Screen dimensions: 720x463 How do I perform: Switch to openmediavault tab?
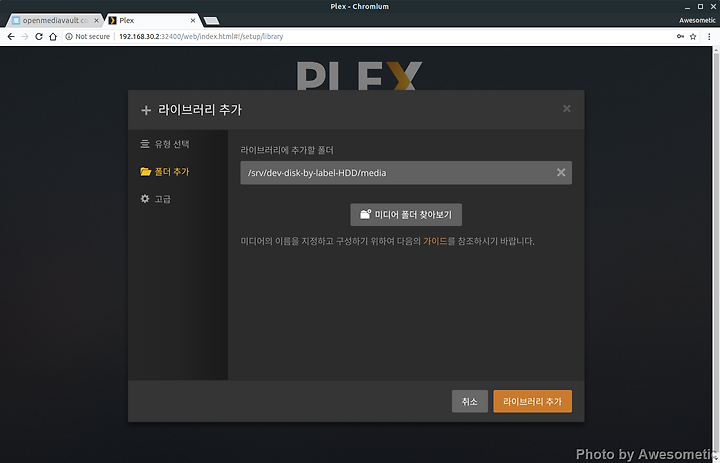pyautogui.click(x=55, y=20)
